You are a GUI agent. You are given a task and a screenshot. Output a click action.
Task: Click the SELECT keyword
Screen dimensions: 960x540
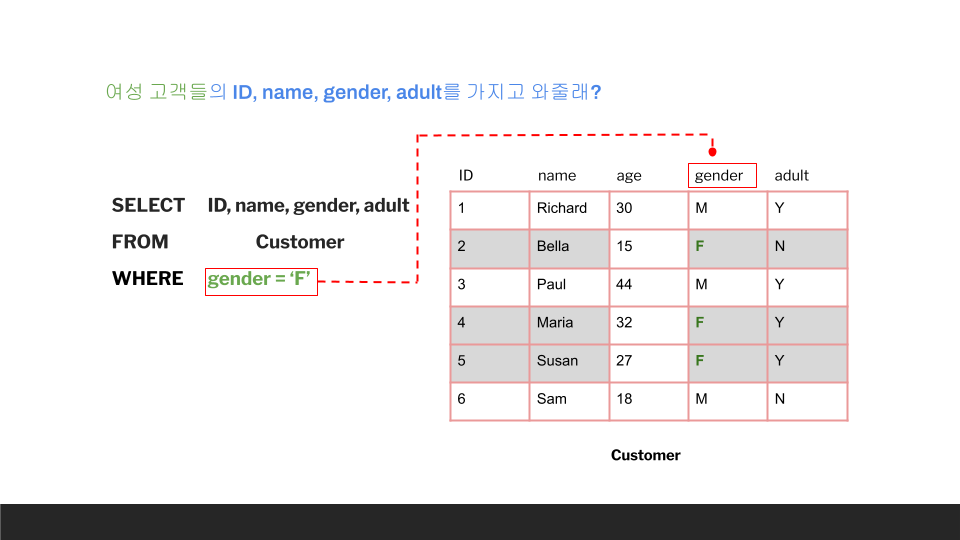tap(148, 205)
